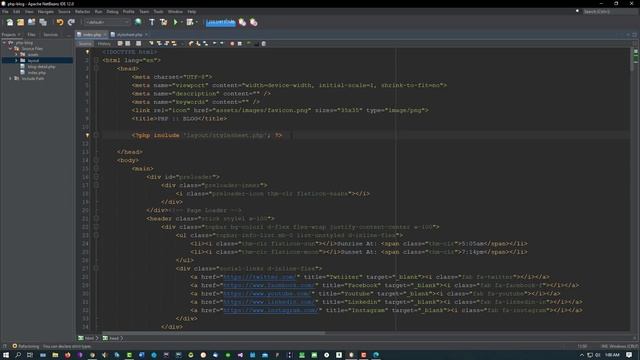
Task: Click the Save All toolbar icon
Action: (x=43, y=22)
